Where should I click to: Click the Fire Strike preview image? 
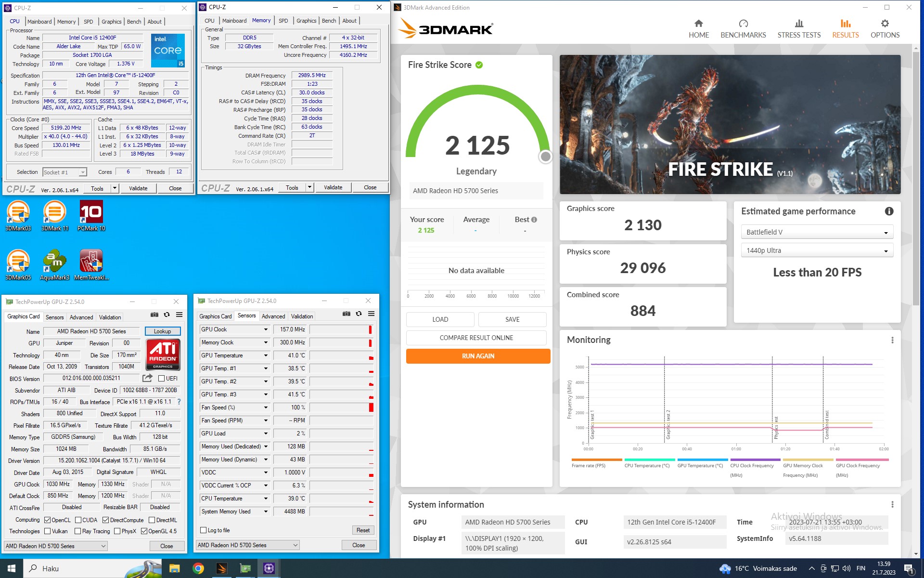730,124
